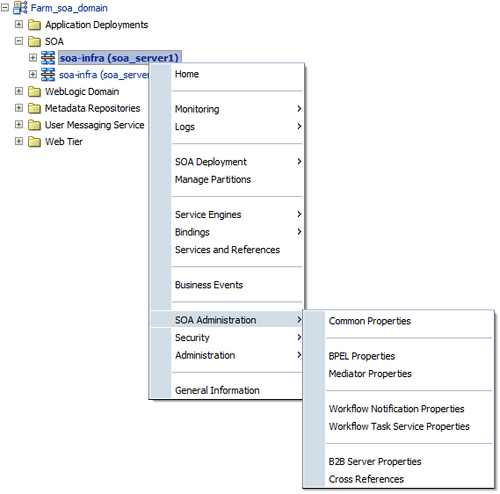
Task: Choose Cross References menu entry
Action: click(366, 479)
